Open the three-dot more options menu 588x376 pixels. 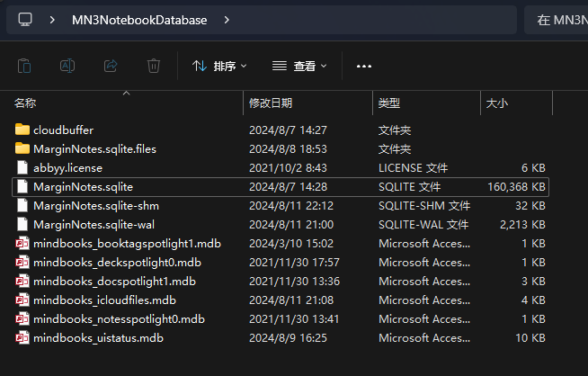tap(364, 66)
